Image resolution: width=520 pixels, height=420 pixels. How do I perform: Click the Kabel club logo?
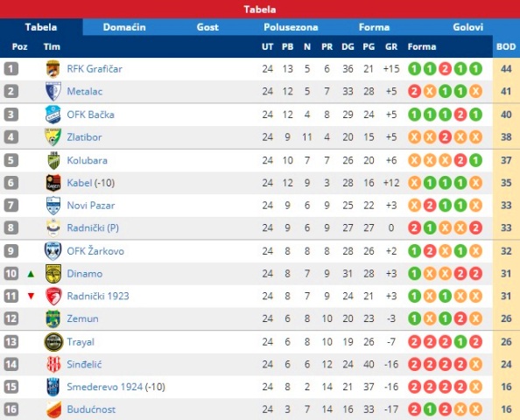click(x=53, y=183)
